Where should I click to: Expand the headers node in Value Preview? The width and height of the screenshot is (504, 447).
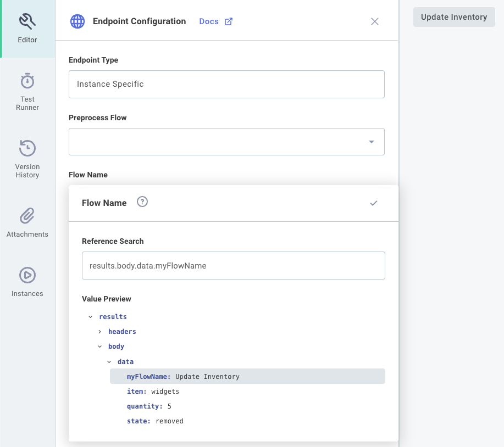(x=99, y=332)
